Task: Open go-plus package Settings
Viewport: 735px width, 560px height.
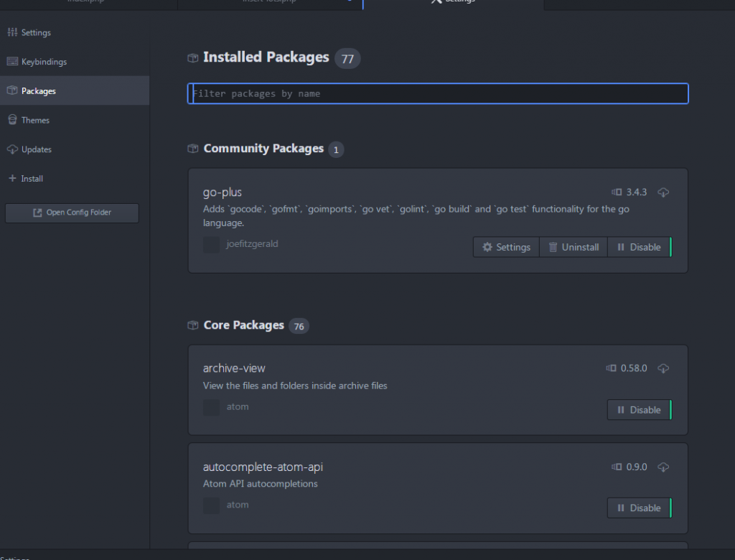Action: 506,247
